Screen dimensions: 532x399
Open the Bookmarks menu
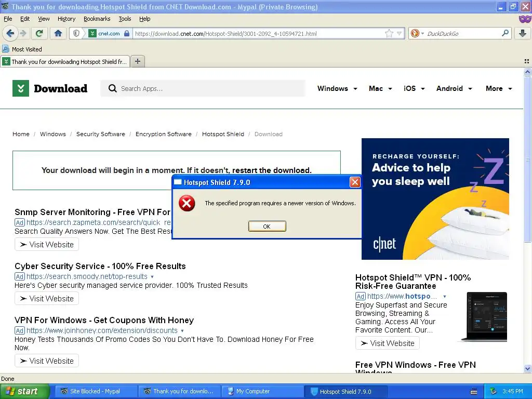point(97,19)
